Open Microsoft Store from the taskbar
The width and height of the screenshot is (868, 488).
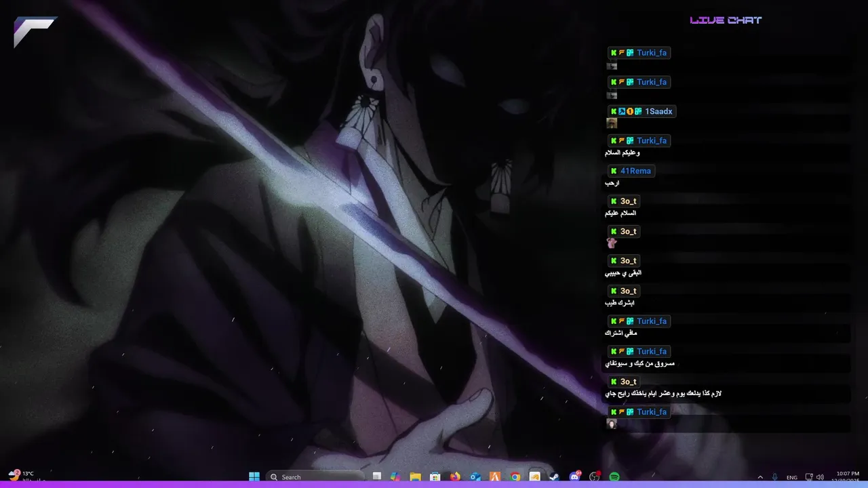pyautogui.click(x=435, y=476)
